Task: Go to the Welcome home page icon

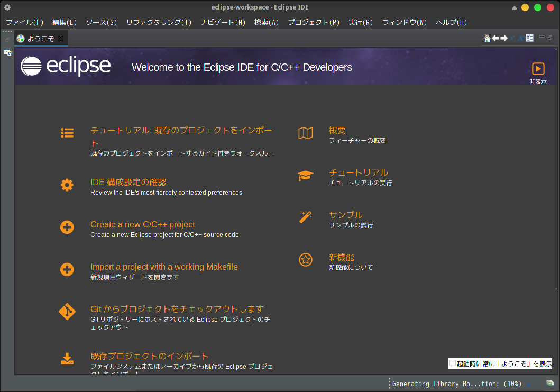Action: [x=487, y=38]
